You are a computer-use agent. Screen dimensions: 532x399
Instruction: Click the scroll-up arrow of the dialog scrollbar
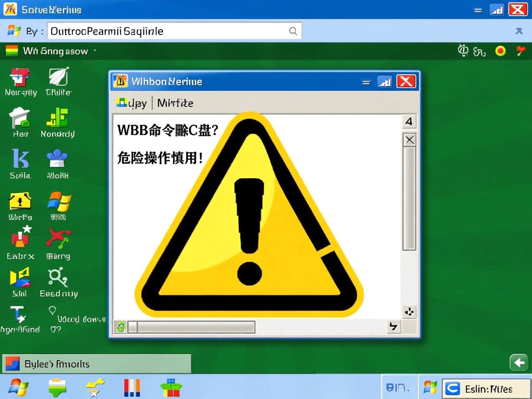409,121
